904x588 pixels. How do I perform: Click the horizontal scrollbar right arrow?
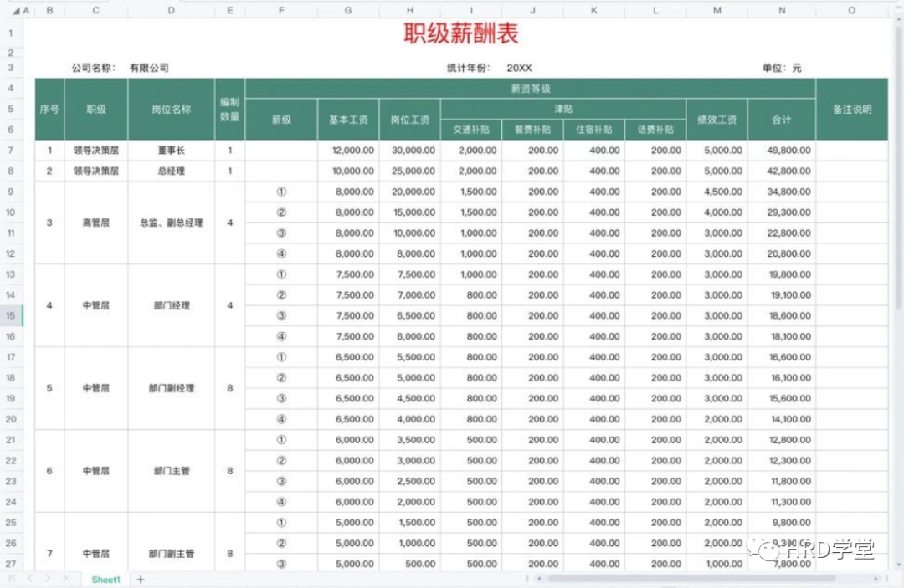(x=876, y=579)
